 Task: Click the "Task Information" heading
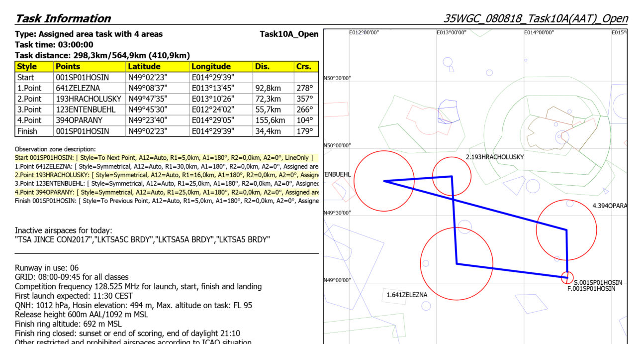(x=63, y=18)
